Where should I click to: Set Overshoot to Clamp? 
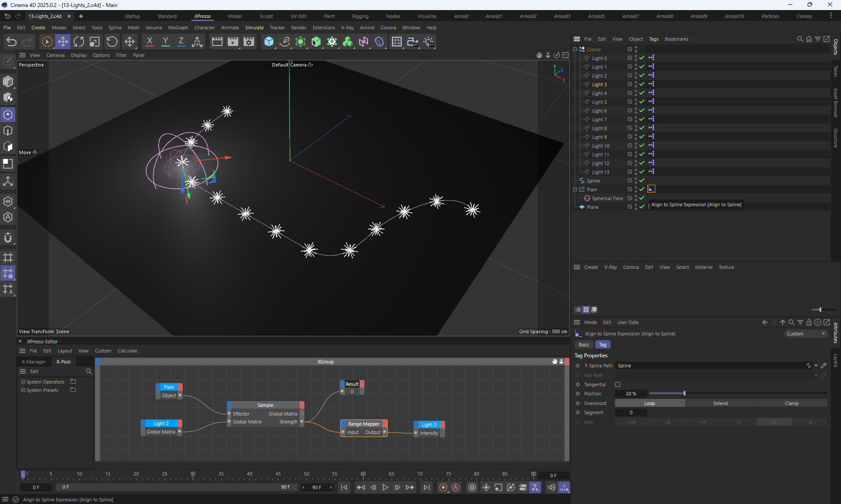pos(791,403)
